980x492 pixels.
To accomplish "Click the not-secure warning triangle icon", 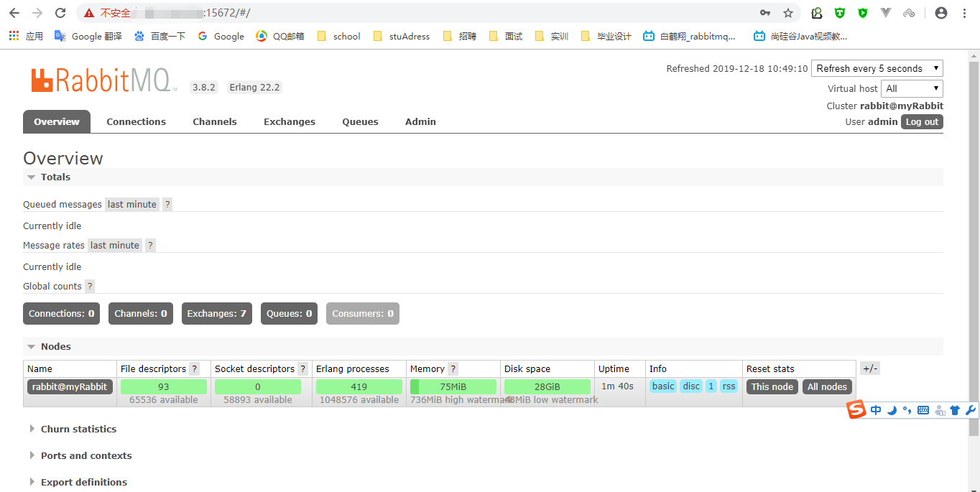I will point(88,13).
